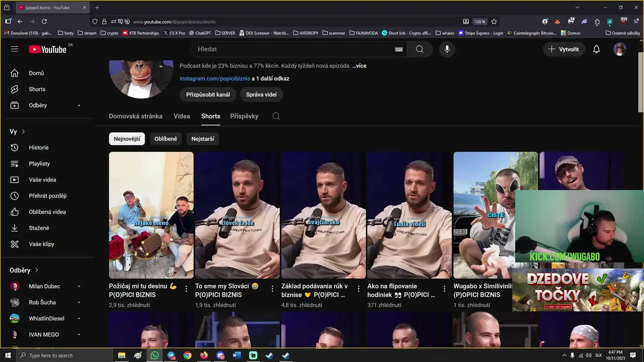
Task: Start voice search with microphone icon
Action: pos(447,49)
